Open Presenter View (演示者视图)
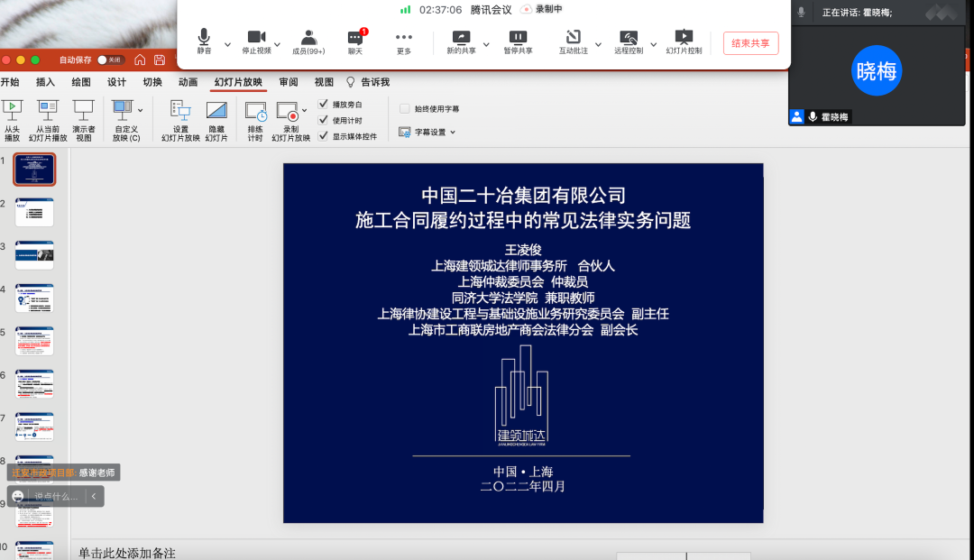 83,121
